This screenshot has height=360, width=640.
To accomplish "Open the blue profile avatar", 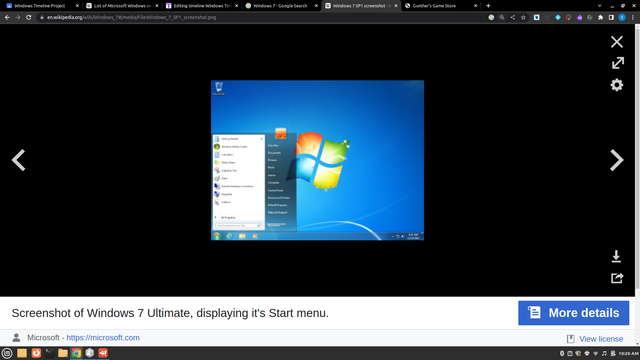I will point(622,18).
